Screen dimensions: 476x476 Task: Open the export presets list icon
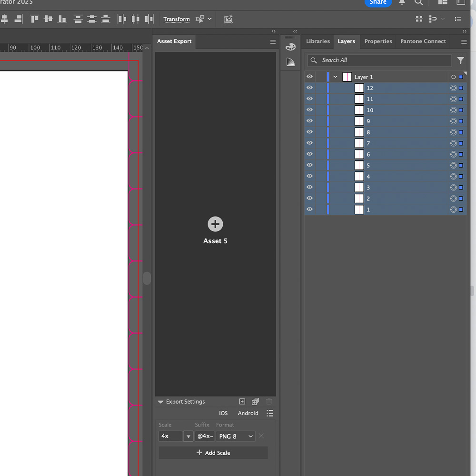pos(270,413)
